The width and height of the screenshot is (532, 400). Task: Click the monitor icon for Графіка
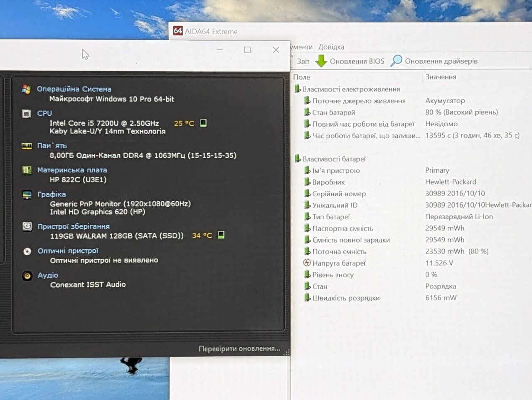click(27, 194)
